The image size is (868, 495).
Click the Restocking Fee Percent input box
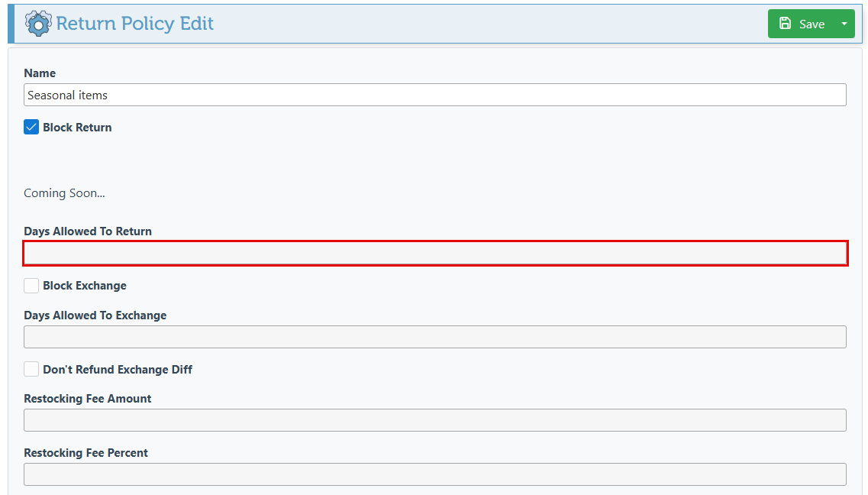tap(435, 474)
